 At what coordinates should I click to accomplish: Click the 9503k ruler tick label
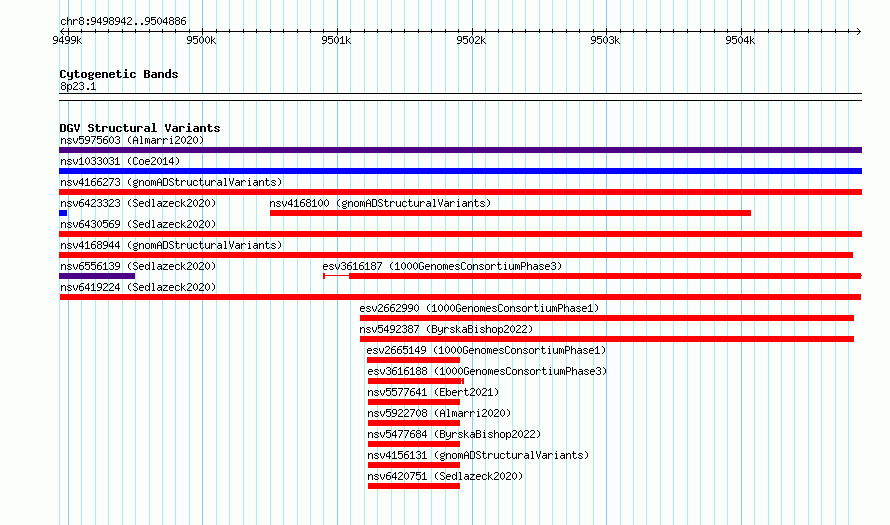tap(606, 40)
